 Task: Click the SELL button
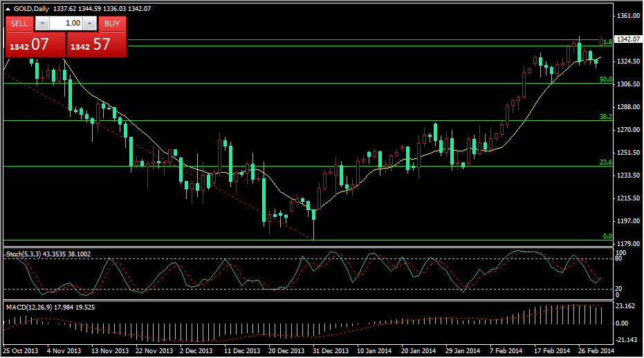point(19,23)
